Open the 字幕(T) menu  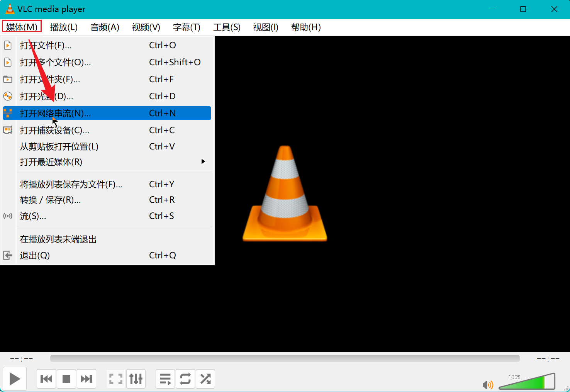point(187,27)
